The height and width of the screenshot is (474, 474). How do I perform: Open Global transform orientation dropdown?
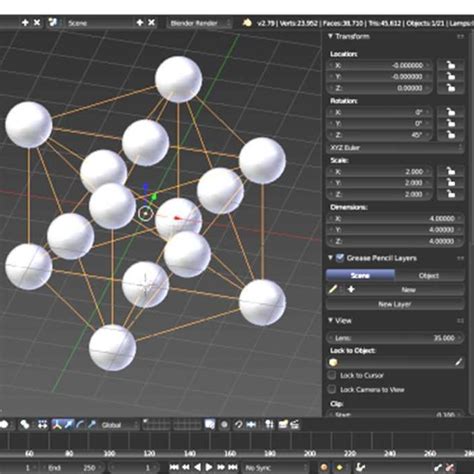(x=119, y=425)
